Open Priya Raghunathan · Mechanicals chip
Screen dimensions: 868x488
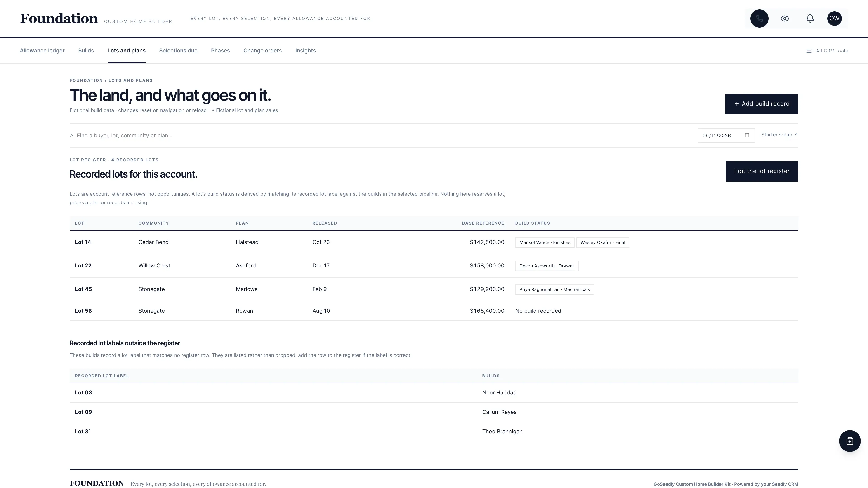pos(554,290)
